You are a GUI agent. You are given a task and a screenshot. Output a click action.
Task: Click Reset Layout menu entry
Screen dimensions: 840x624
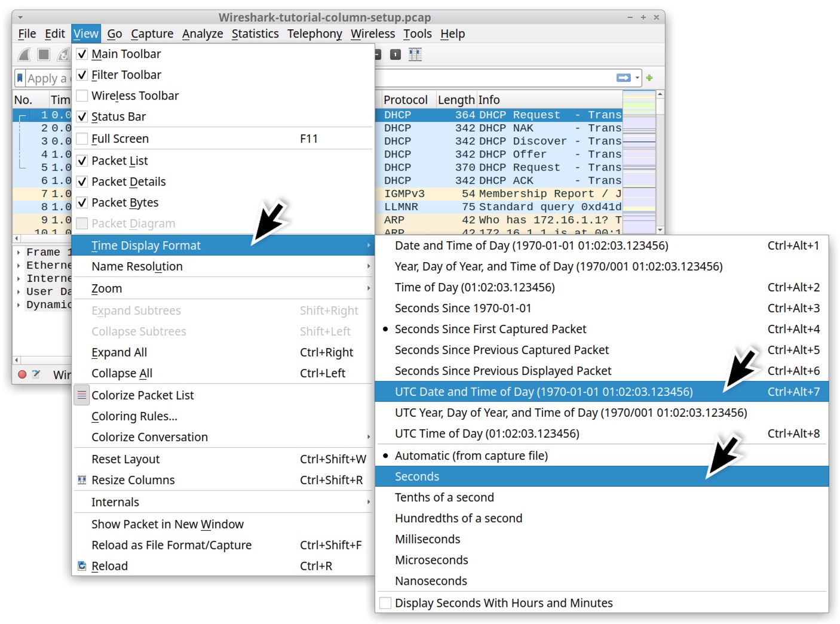coord(223,459)
